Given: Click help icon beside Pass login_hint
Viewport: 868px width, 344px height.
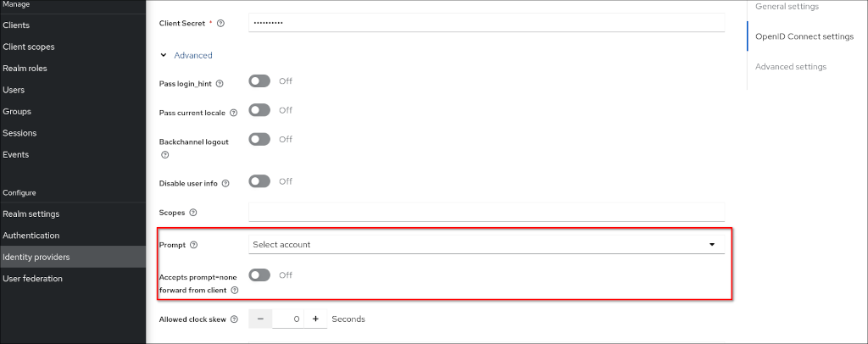Looking at the screenshot, I should (x=220, y=84).
